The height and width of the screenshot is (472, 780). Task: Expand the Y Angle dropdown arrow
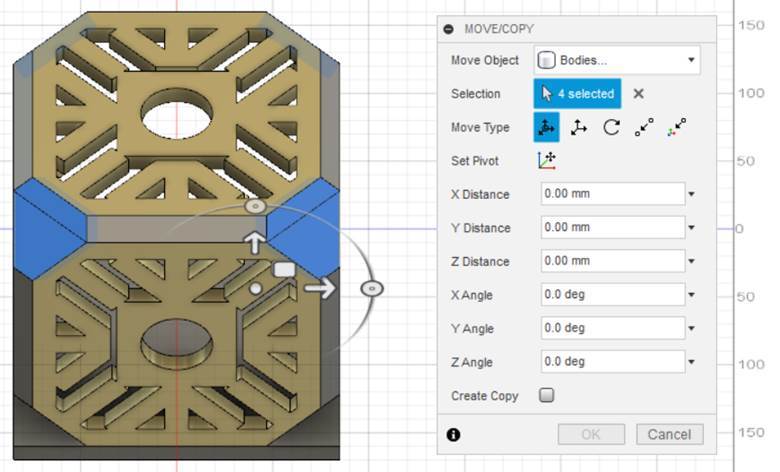pos(691,328)
